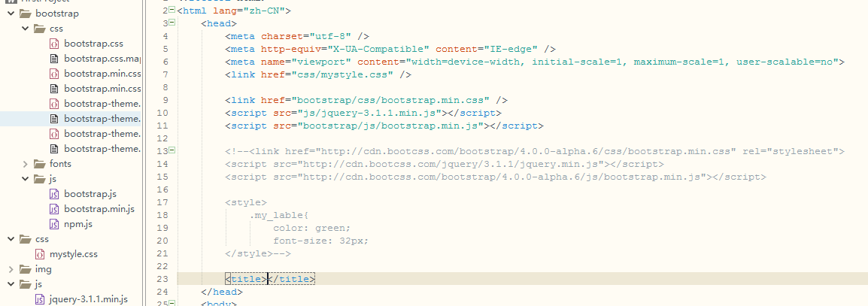Screen dimensions: 868x306
Task: Select bootstrap.css in the file tree
Action: (93, 44)
